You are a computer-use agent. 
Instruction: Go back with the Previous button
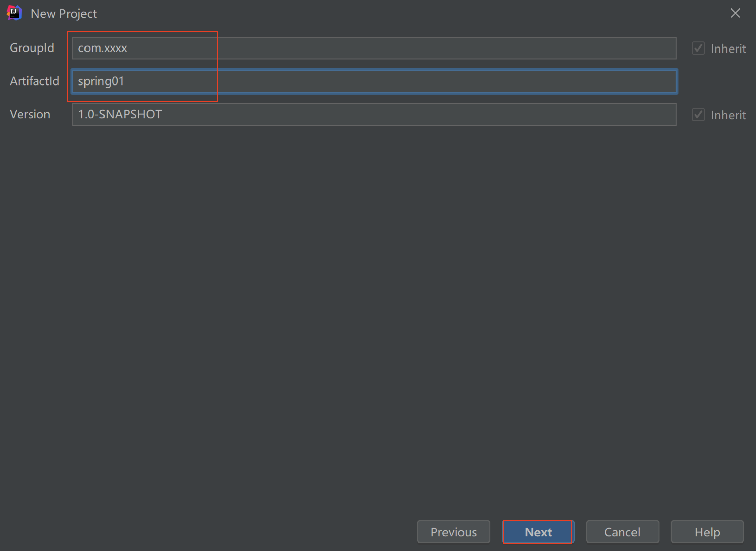coord(453,532)
